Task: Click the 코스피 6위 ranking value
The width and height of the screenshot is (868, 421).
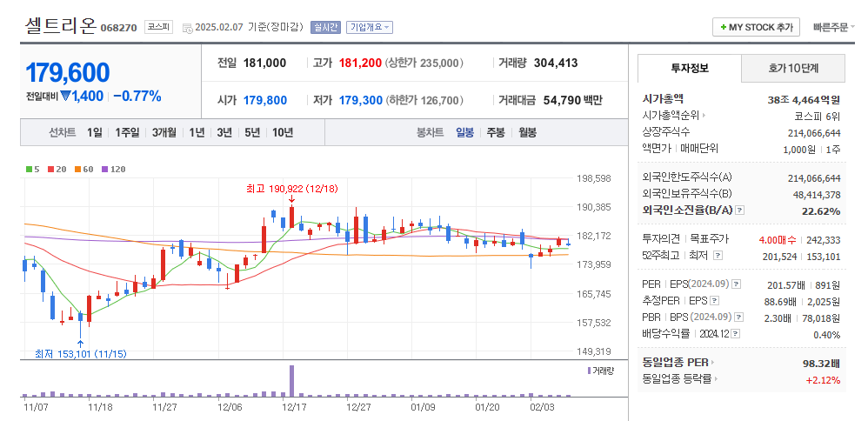Action: click(x=817, y=117)
